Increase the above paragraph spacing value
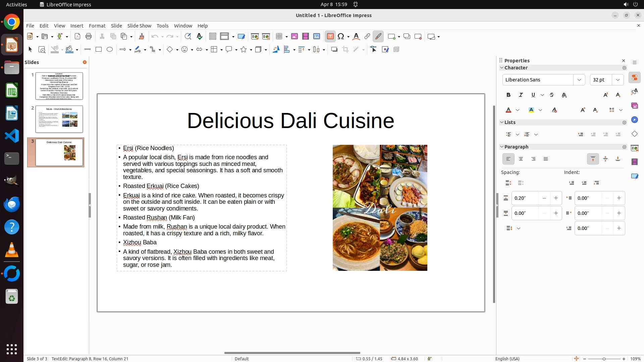Screen dimensions: 644x362 pyautogui.click(x=556, y=198)
